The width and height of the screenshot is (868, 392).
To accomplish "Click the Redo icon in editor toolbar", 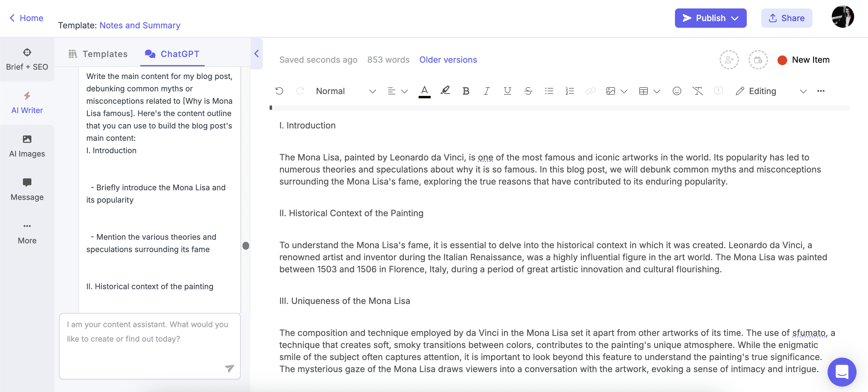I will 300,91.
